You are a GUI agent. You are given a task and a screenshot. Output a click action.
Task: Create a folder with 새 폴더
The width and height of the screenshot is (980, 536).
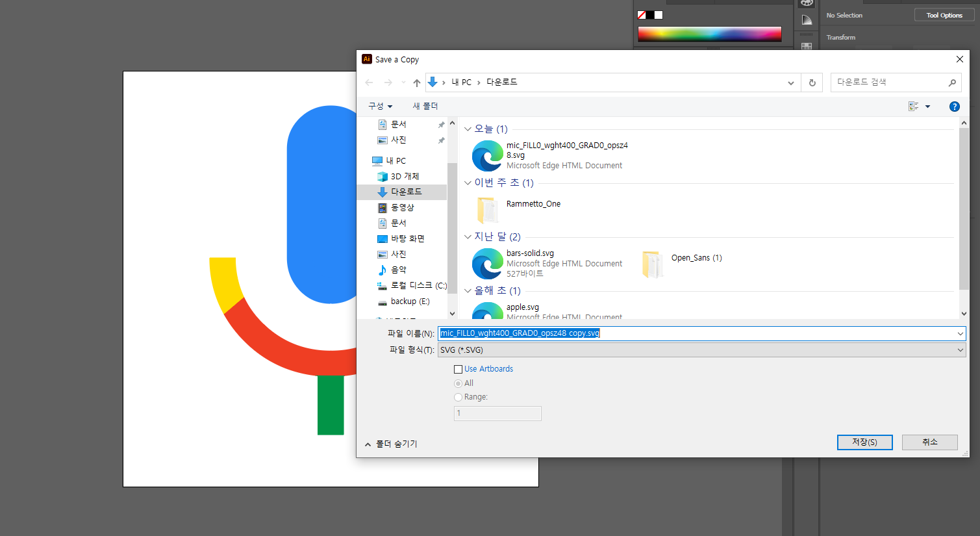click(x=425, y=106)
